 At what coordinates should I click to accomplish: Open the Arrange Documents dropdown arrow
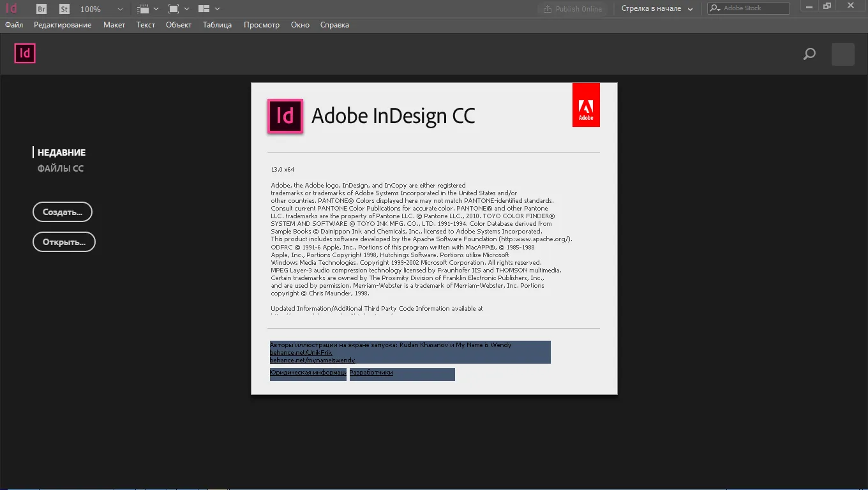click(218, 9)
